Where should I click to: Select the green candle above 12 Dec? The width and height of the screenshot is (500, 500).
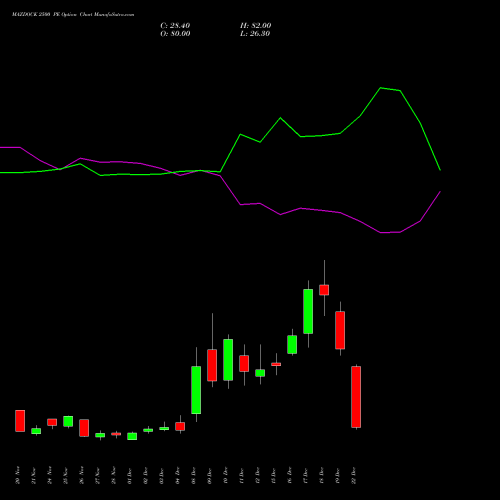click(x=260, y=373)
